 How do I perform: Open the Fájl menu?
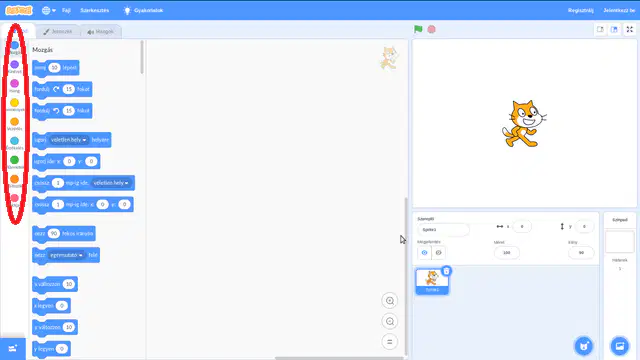pyautogui.click(x=66, y=11)
